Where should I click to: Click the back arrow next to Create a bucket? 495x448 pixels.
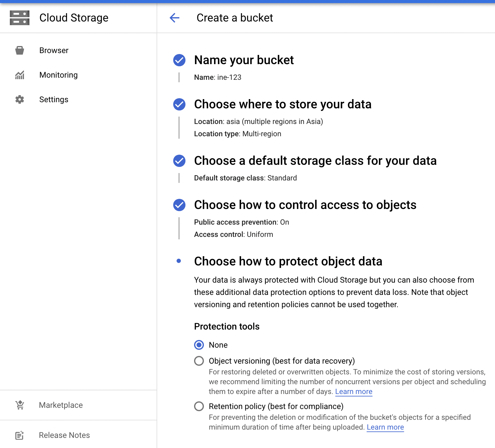pos(174,18)
